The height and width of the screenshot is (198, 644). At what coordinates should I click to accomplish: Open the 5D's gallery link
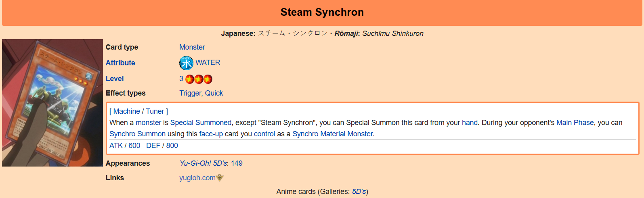(x=359, y=192)
